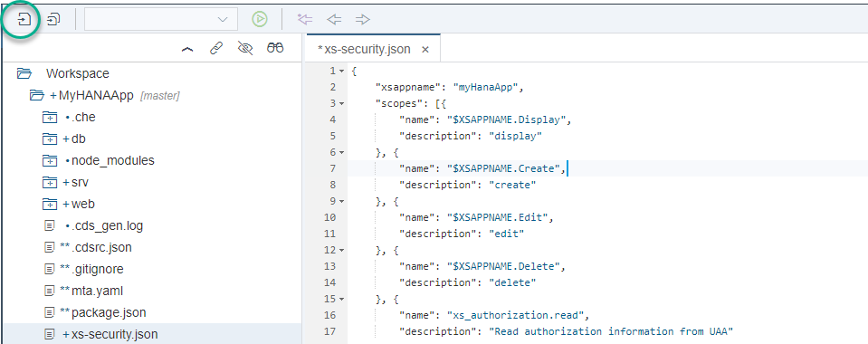The height and width of the screenshot is (344, 868).
Task: Click the link with editor icon
Action: pyautogui.click(x=216, y=49)
